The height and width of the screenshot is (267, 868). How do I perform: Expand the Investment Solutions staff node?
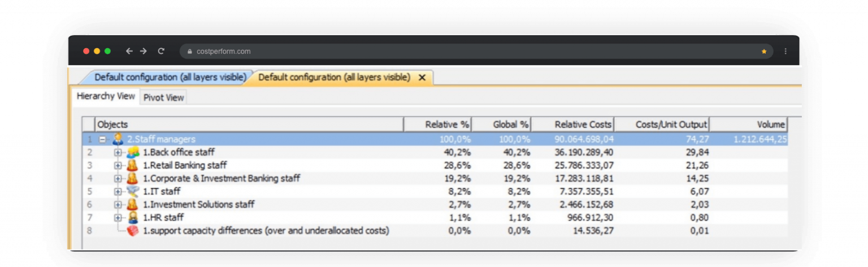(118, 204)
